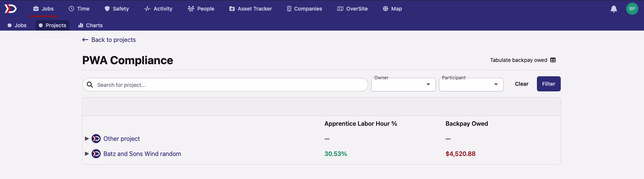Open the Time tab
The height and width of the screenshot is (179, 644).
click(x=79, y=9)
